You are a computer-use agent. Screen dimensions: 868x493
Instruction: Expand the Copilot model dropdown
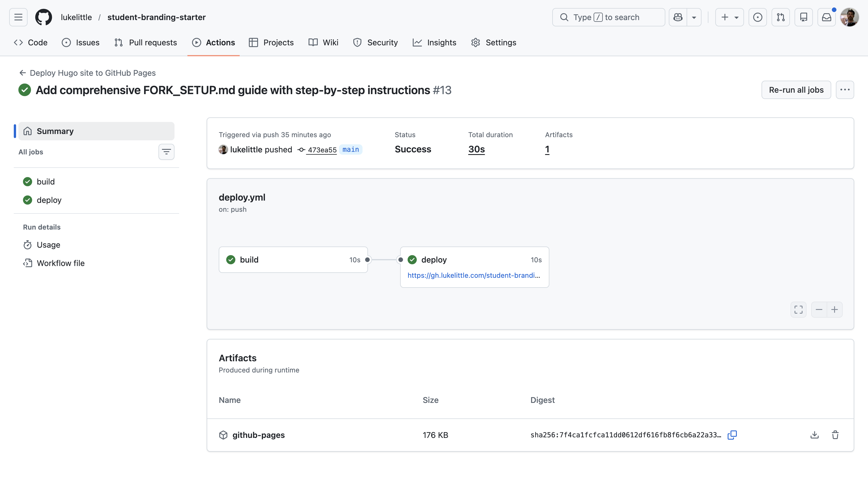click(694, 17)
